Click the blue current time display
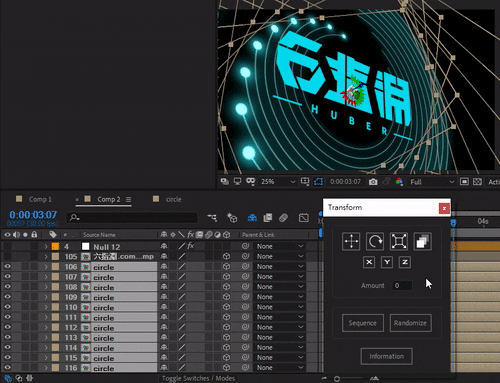The width and height of the screenshot is (500, 383). tap(33, 215)
